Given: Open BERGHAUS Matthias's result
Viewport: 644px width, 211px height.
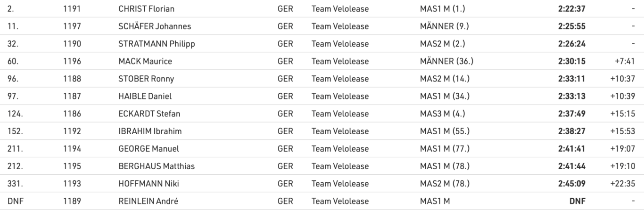Looking at the screenshot, I should pos(157,166).
